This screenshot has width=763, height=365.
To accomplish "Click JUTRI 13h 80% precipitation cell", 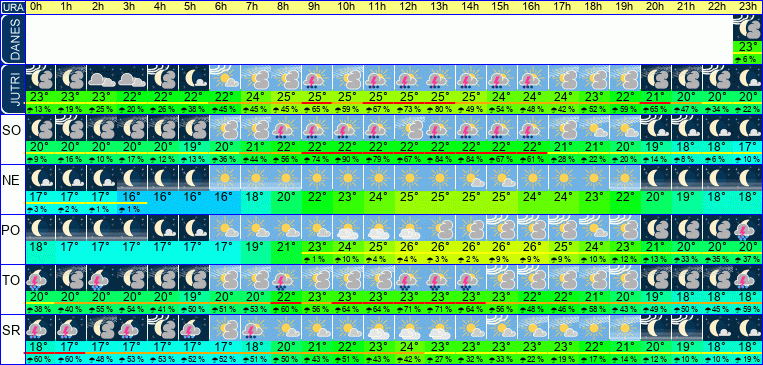I will [x=439, y=109].
